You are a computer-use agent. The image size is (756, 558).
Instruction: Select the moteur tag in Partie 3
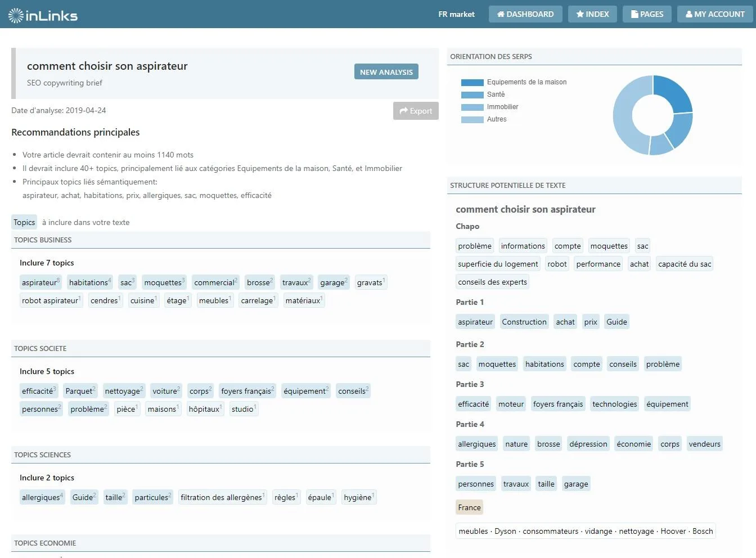(x=511, y=404)
